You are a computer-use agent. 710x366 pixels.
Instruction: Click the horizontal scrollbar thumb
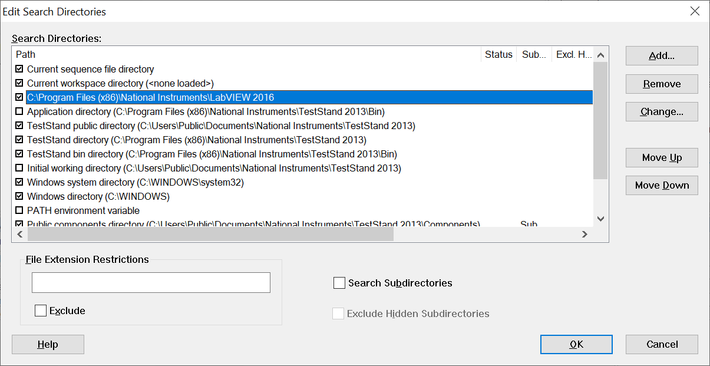coord(211,234)
